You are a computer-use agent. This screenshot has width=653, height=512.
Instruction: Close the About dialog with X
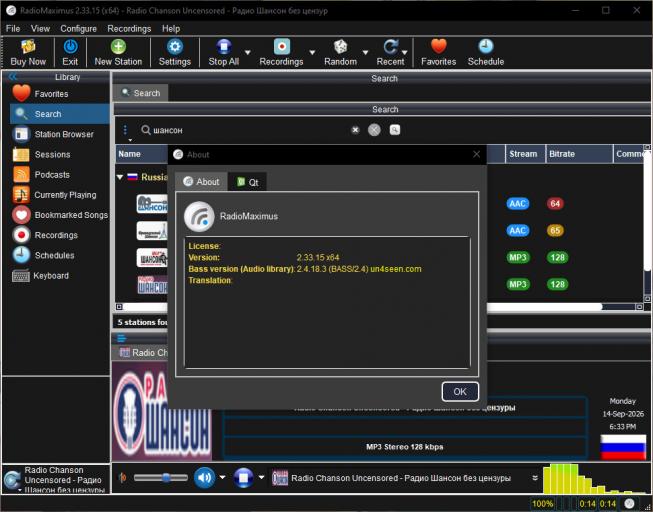coord(476,155)
